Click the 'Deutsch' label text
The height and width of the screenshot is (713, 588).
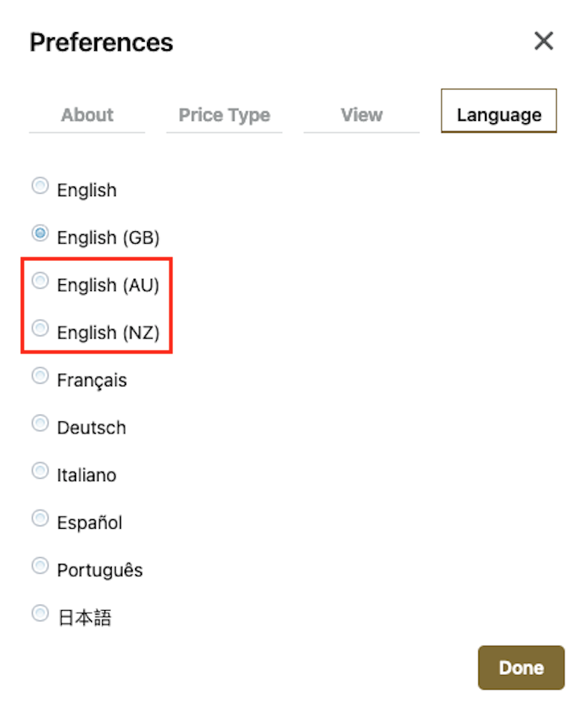click(91, 428)
